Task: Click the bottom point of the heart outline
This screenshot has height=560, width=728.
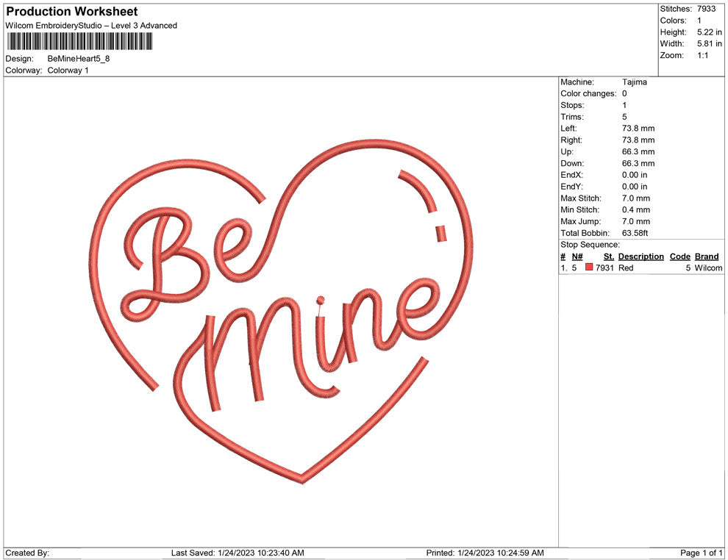Action: click(303, 479)
